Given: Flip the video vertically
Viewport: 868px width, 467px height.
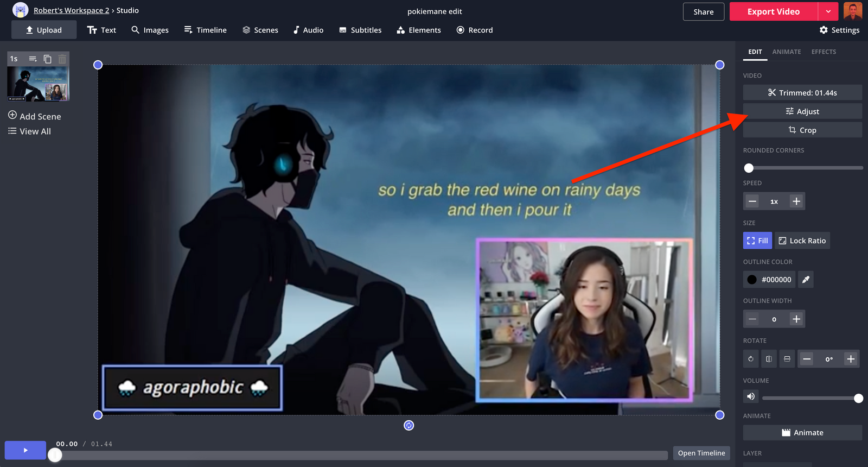Looking at the screenshot, I should pos(787,359).
